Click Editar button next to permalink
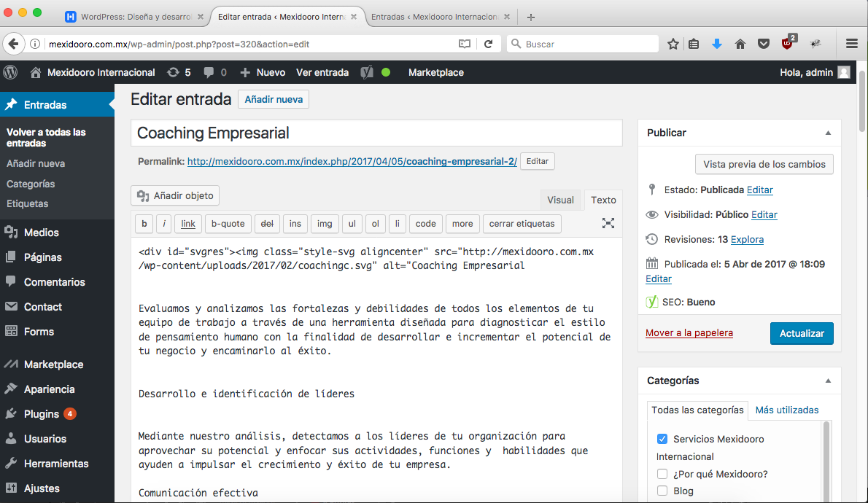The height and width of the screenshot is (503, 868). click(537, 162)
